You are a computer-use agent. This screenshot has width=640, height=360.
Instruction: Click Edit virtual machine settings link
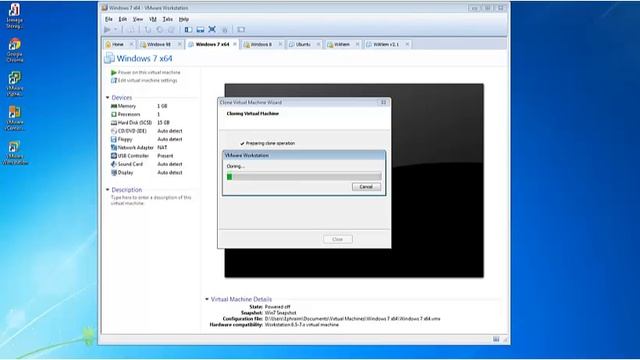pos(147,80)
